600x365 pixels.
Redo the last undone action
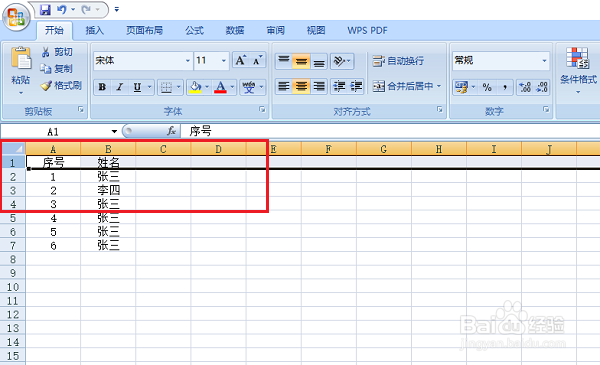(86, 10)
